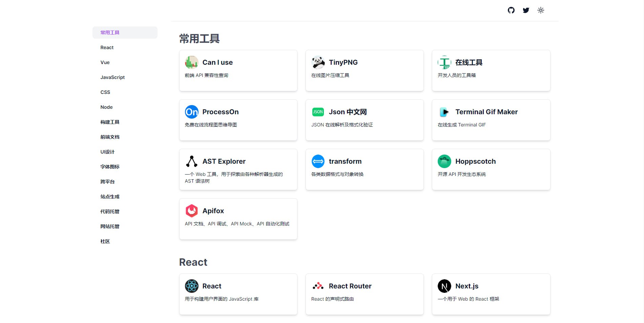Navigate to Node in sidebar

(125, 107)
